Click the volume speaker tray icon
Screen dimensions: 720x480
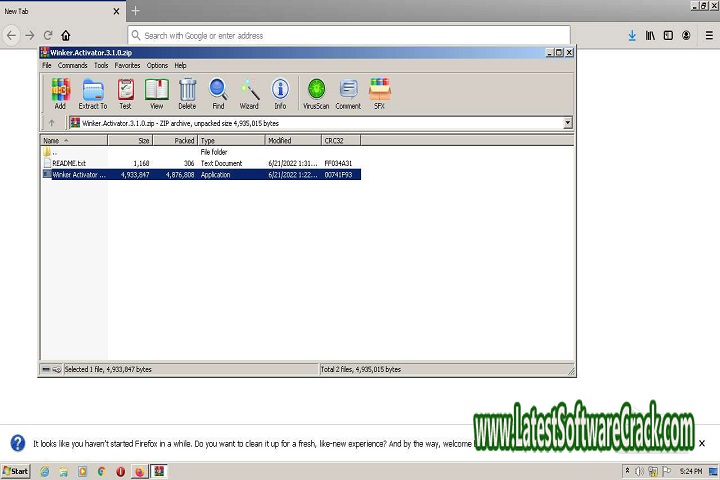(639, 471)
